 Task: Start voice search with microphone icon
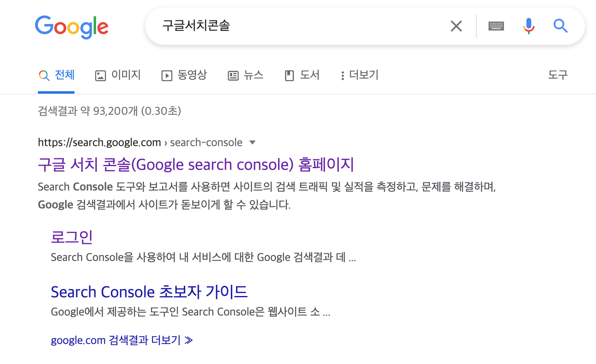pos(528,26)
